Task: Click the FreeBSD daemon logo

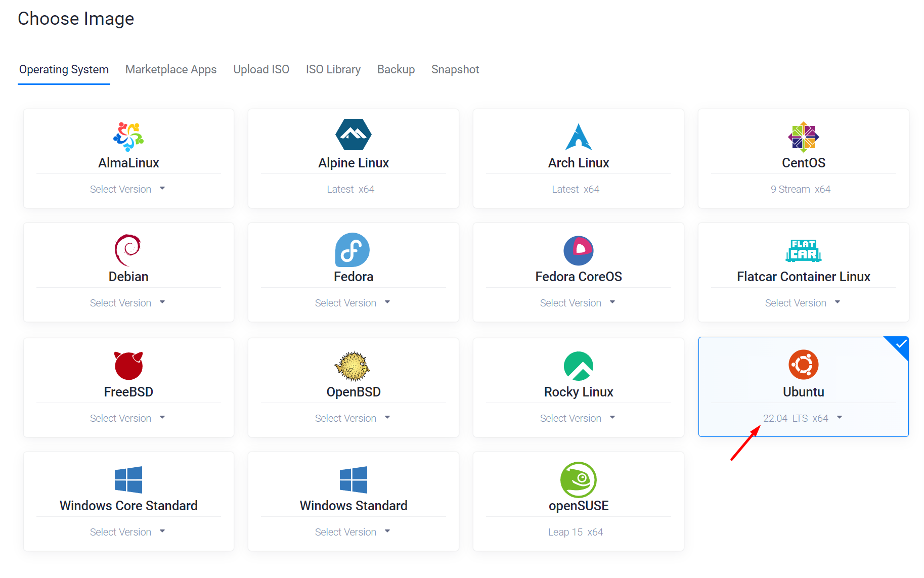Action: click(128, 365)
